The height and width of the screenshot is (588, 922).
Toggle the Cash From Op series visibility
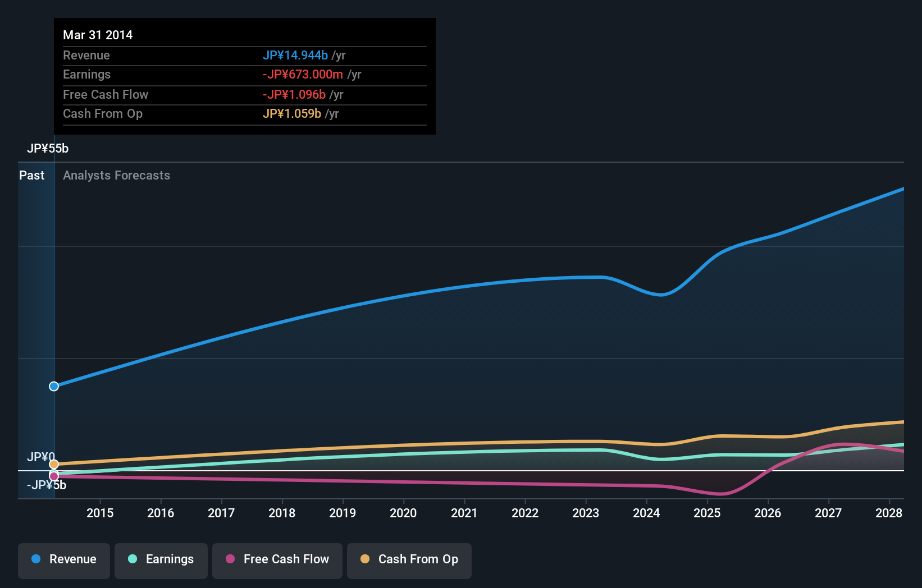[409, 559]
